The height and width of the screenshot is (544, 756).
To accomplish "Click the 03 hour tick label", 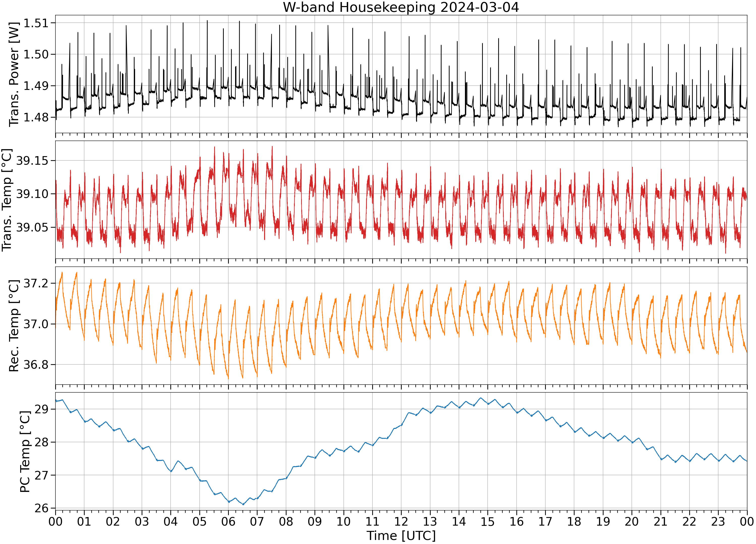I will coord(142,521).
